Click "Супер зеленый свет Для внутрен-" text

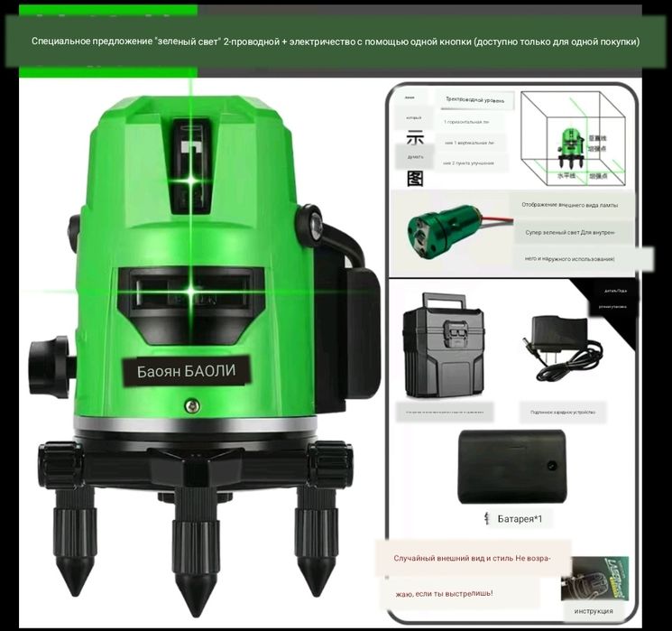tap(570, 232)
